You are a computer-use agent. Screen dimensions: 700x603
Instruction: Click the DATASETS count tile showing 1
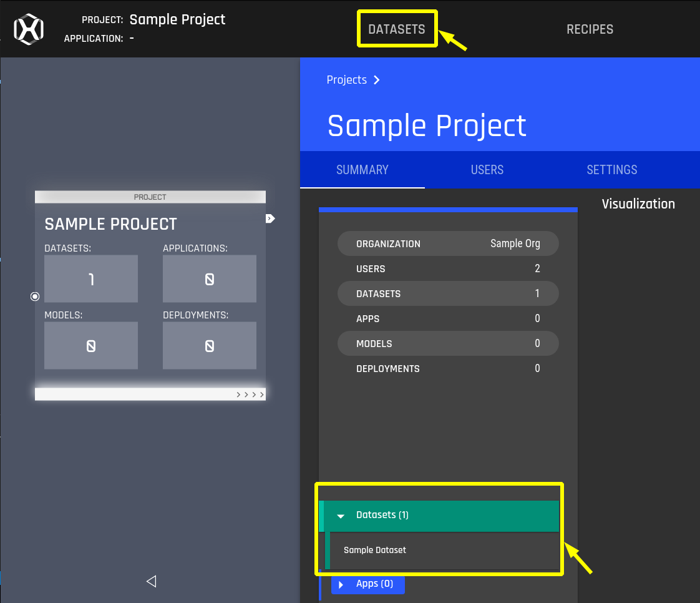click(x=91, y=278)
